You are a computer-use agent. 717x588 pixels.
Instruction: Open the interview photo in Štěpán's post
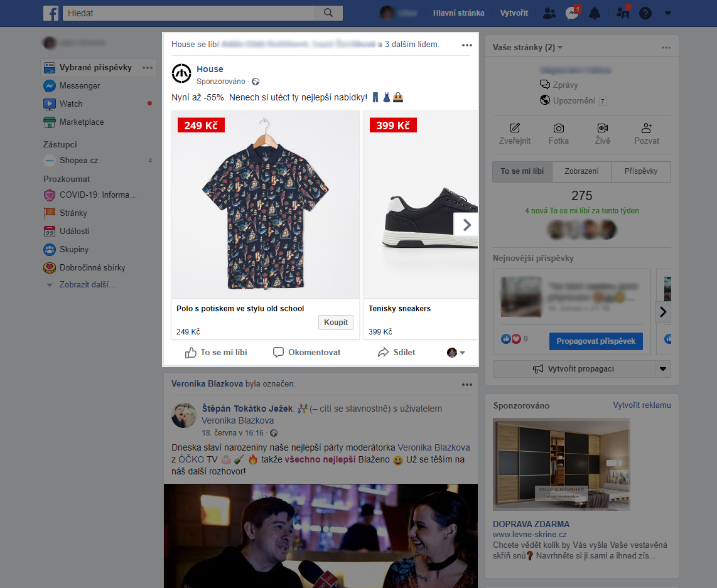point(321,536)
